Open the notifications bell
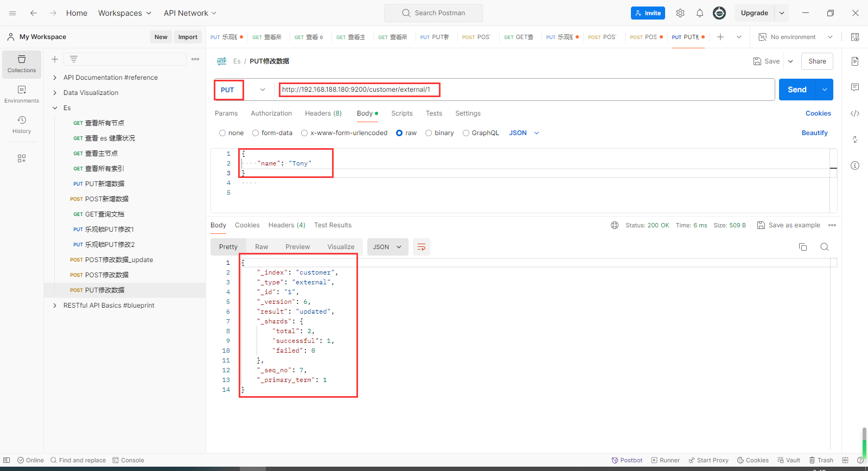 point(700,13)
